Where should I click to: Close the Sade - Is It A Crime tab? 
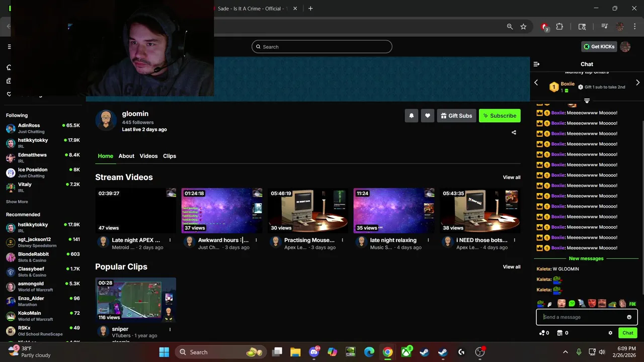pyautogui.click(x=295, y=9)
